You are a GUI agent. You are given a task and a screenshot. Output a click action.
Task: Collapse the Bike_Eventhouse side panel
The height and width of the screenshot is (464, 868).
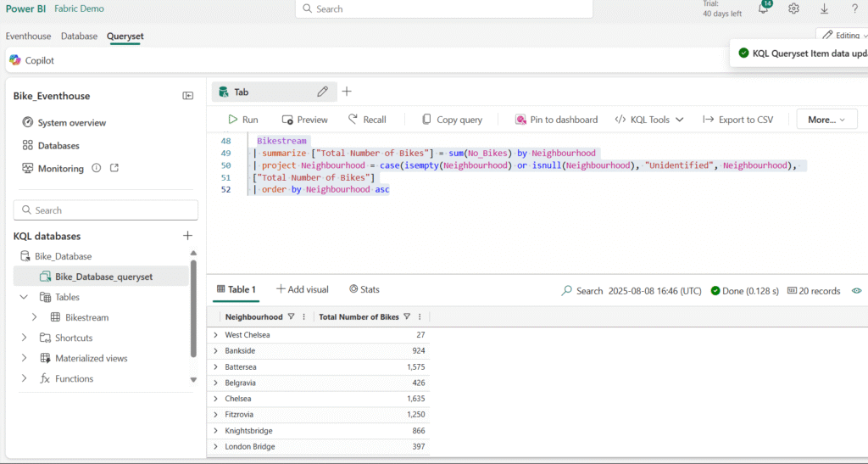(187, 96)
